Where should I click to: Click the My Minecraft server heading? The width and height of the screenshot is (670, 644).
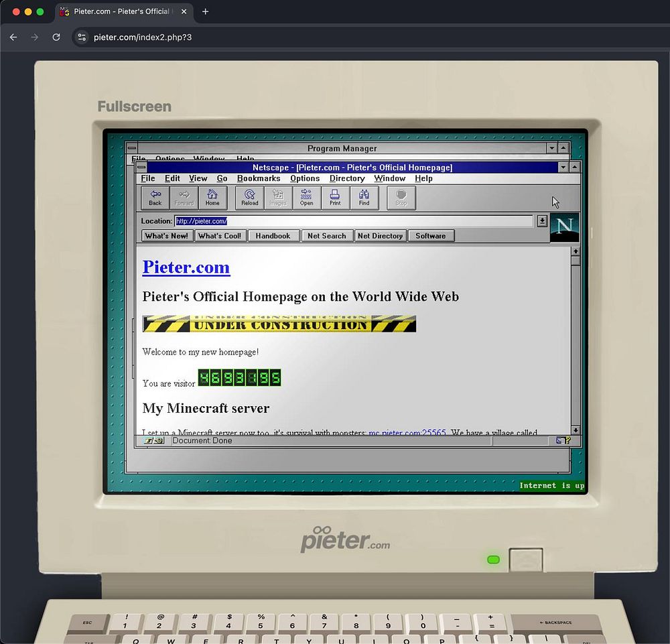click(206, 408)
